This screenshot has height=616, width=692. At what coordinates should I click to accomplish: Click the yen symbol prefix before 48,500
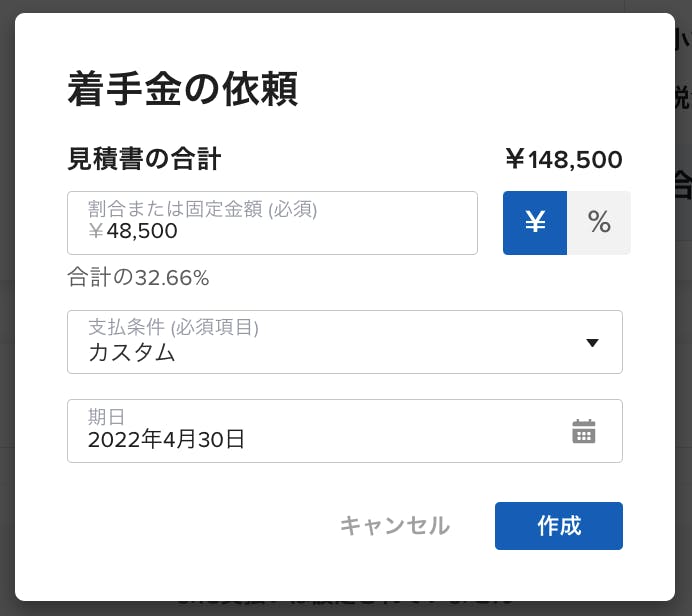click(x=96, y=231)
